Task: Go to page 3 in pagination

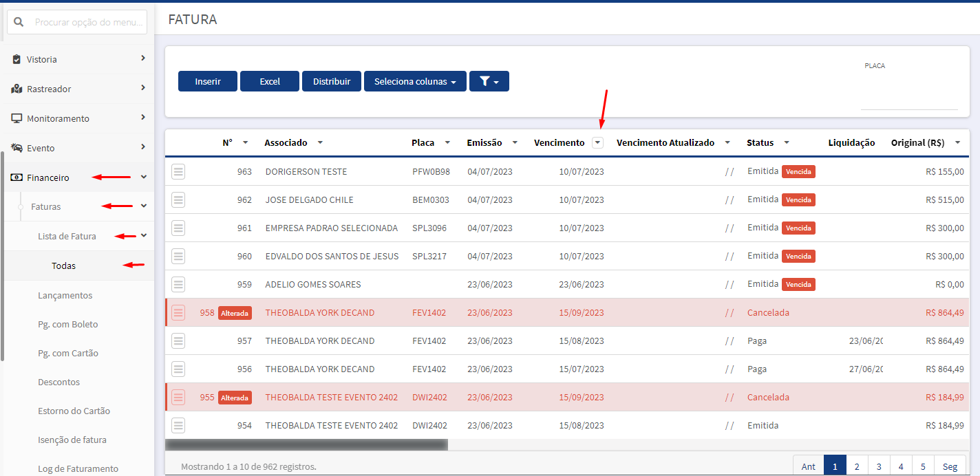Action: tap(879, 466)
